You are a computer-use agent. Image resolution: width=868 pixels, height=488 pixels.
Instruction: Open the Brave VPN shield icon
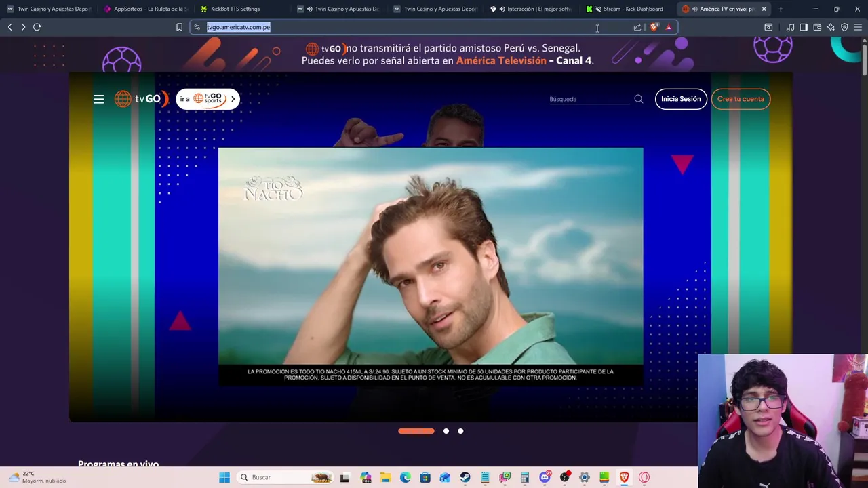pyautogui.click(x=844, y=27)
